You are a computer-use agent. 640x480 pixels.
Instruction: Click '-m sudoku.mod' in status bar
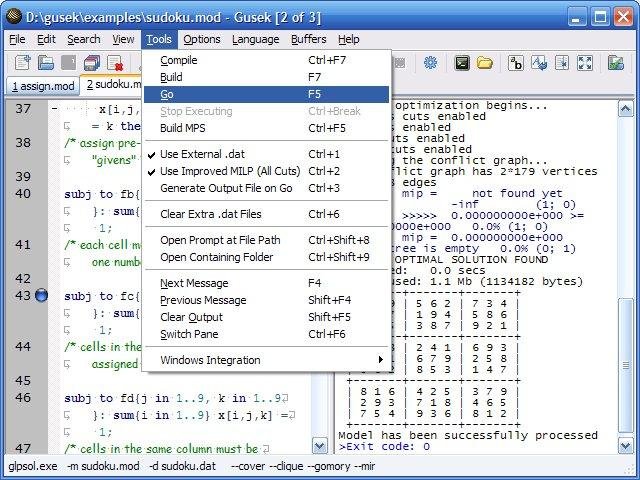pos(103,466)
